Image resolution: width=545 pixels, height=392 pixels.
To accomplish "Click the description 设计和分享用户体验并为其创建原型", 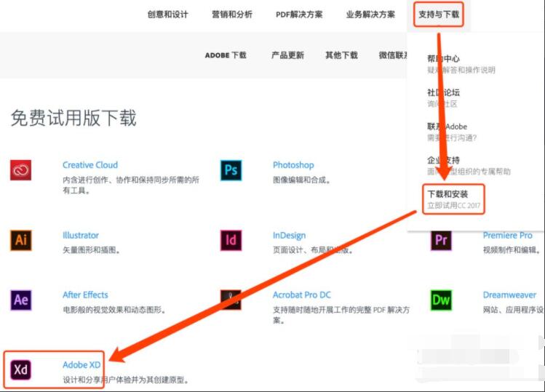I will pyautogui.click(x=126, y=380).
